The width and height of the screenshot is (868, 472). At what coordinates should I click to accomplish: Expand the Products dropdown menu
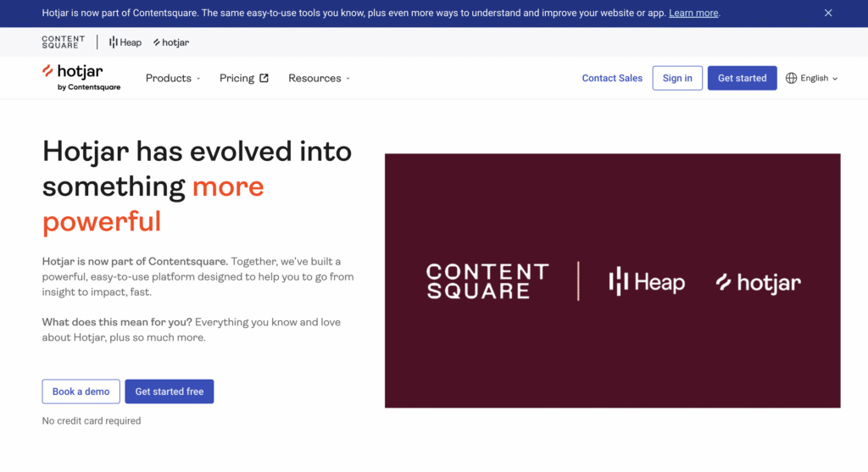(173, 78)
